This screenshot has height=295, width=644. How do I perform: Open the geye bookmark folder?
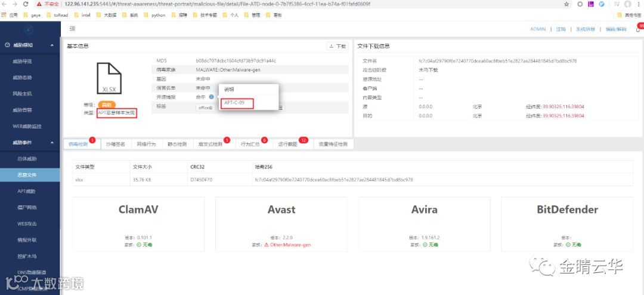click(32, 15)
